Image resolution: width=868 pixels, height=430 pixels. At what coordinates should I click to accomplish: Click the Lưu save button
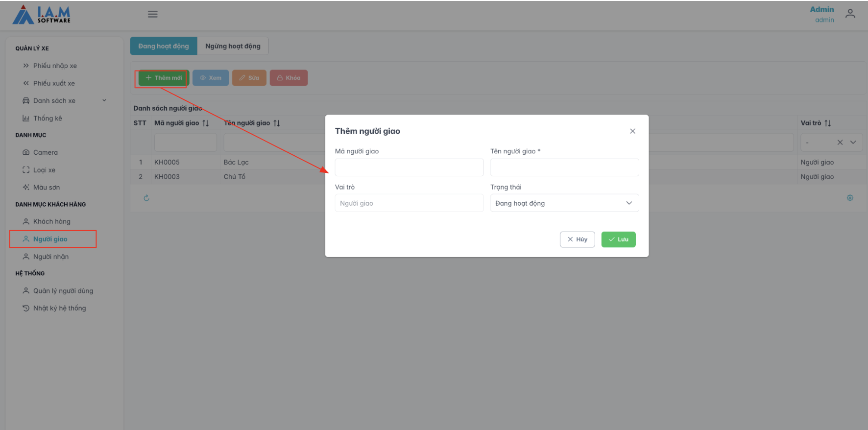pos(618,239)
